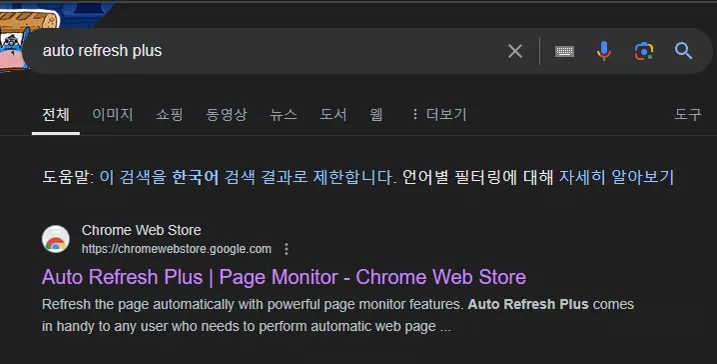The height and width of the screenshot is (364, 717).
Task: Open the 도구 search tools
Action: click(688, 114)
